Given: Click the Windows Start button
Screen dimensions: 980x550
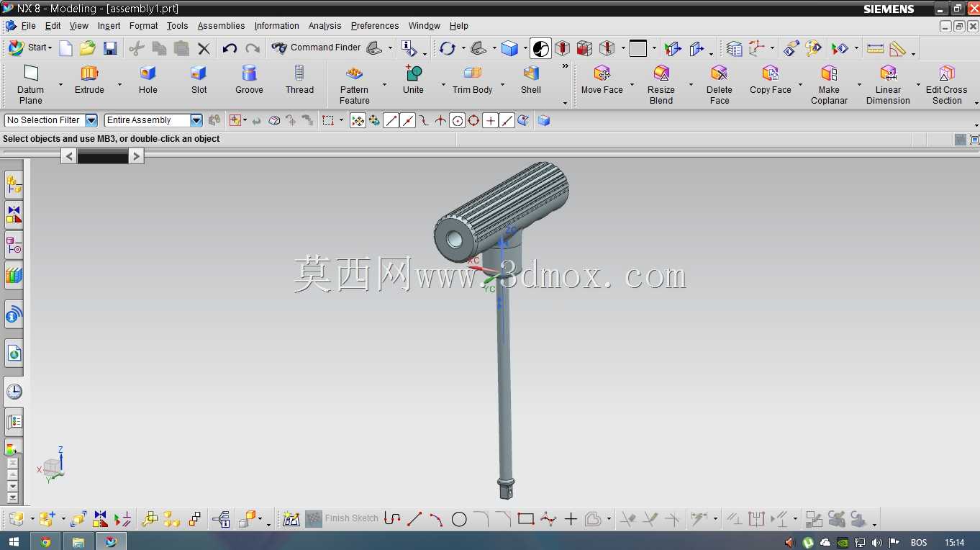Looking at the screenshot, I should 14,541.
